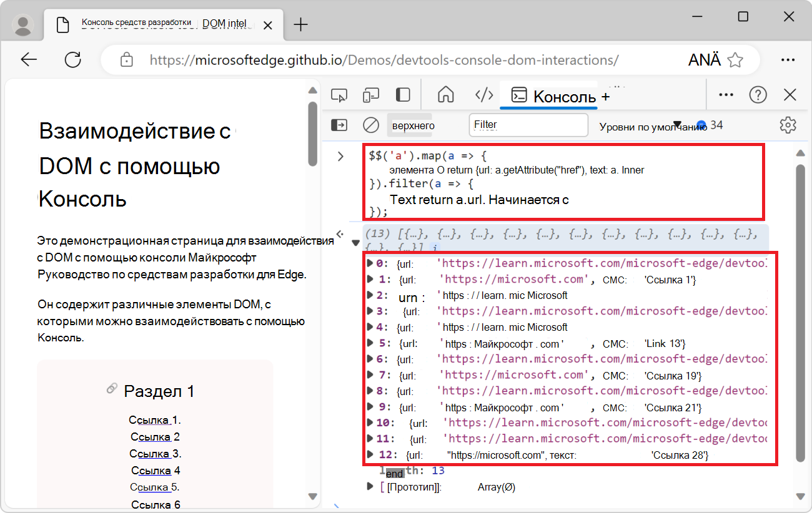The width and height of the screenshot is (812, 513).
Task: Toggle device emulation mode
Action: 371,94
